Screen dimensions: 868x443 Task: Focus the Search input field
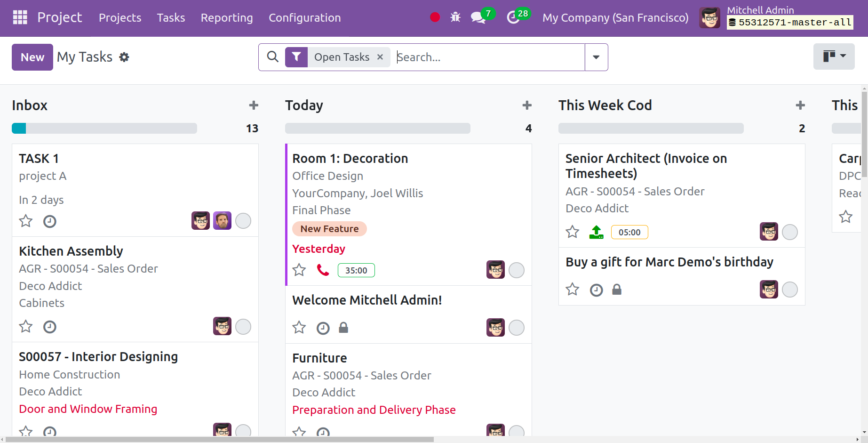tap(489, 57)
